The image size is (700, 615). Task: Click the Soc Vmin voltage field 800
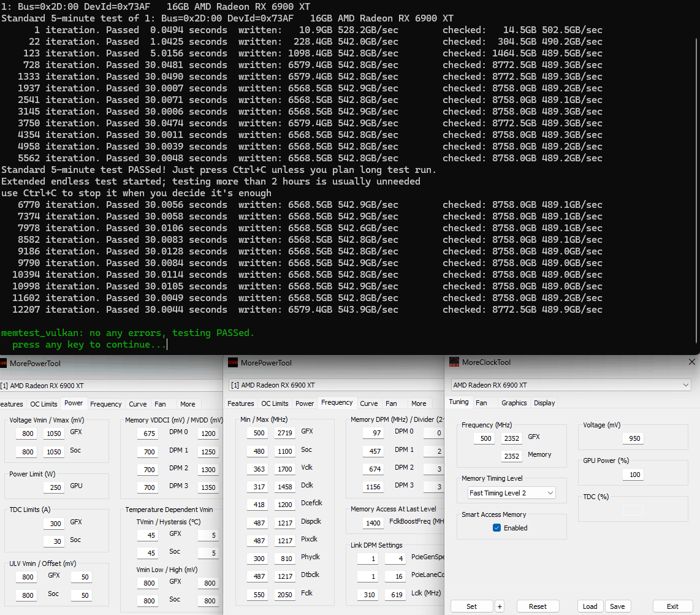pos(27,452)
